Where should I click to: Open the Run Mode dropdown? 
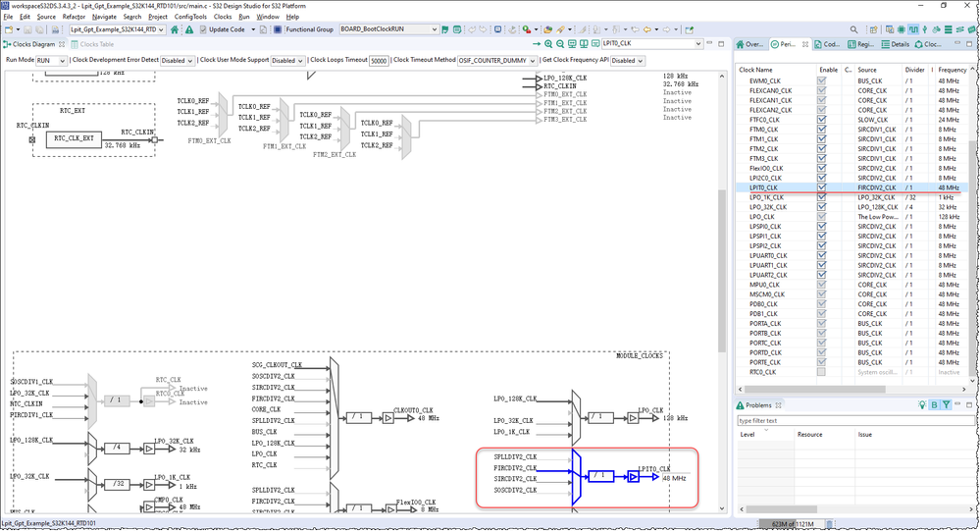(52, 61)
